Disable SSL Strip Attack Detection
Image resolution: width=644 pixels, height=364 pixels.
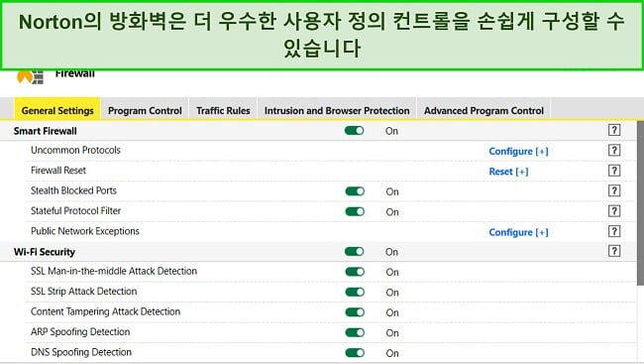coord(355,292)
